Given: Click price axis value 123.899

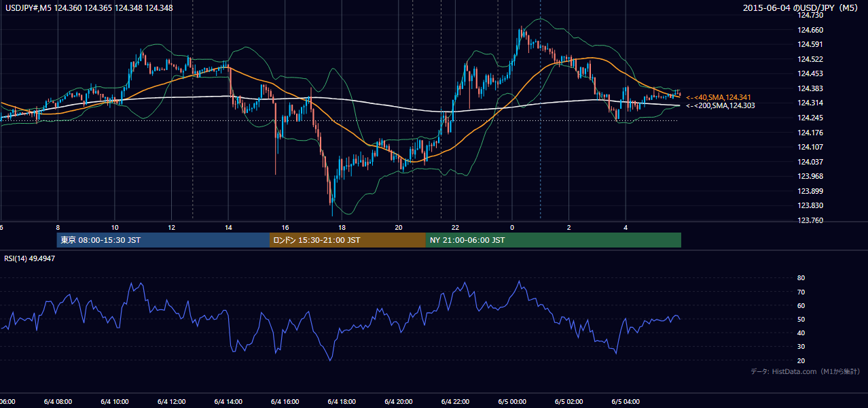Looking at the screenshot, I should pyautogui.click(x=811, y=191).
